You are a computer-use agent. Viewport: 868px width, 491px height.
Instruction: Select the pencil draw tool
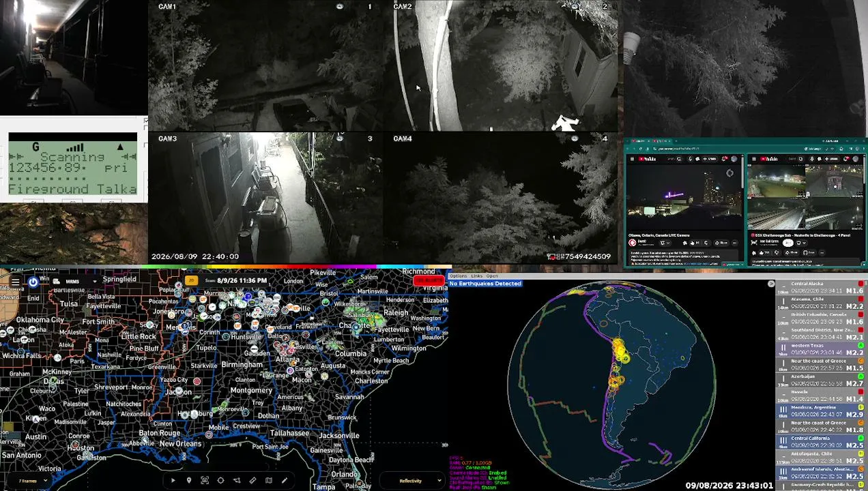pyautogui.click(x=284, y=481)
